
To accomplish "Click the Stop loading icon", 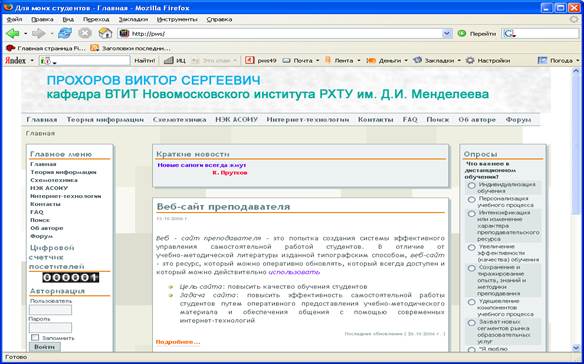I will (x=85, y=34).
